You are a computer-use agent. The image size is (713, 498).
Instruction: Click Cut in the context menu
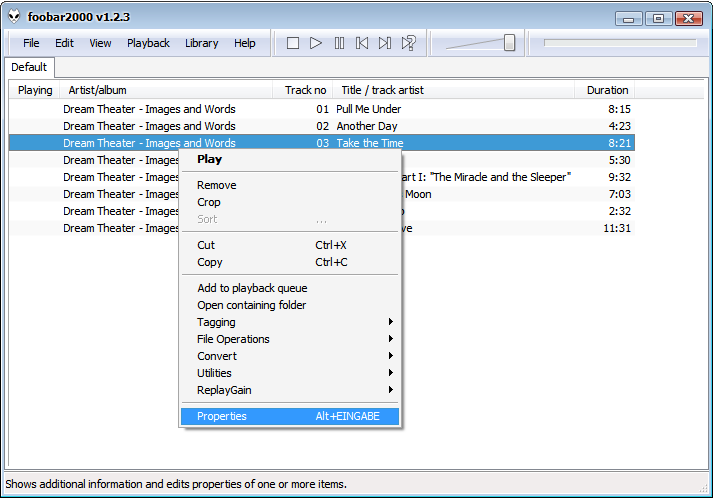pyautogui.click(x=290, y=245)
